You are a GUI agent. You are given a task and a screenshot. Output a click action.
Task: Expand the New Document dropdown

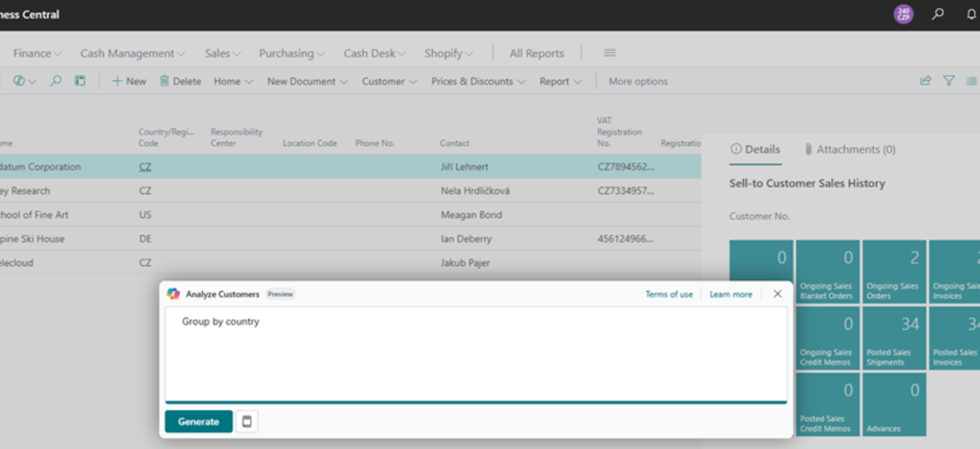[307, 81]
